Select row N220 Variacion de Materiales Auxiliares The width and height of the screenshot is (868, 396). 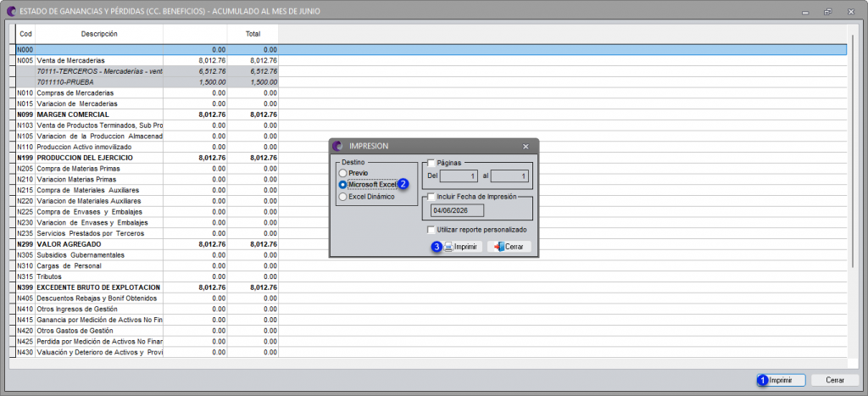coord(147,201)
